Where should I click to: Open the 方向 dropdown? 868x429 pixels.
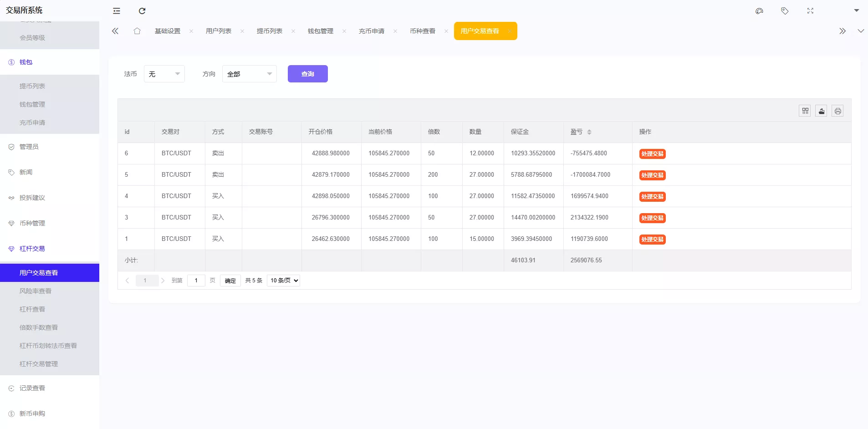249,74
